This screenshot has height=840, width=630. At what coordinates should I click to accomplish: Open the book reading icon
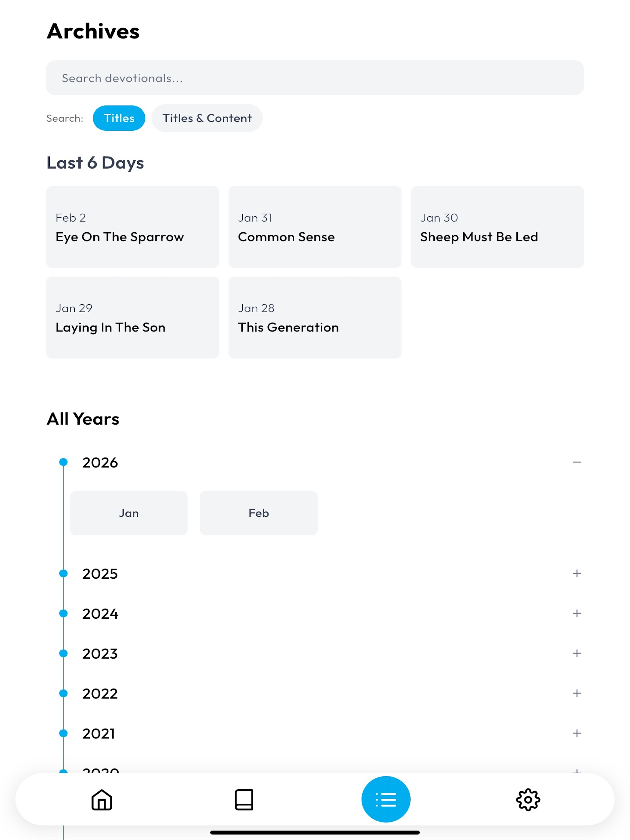244,799
